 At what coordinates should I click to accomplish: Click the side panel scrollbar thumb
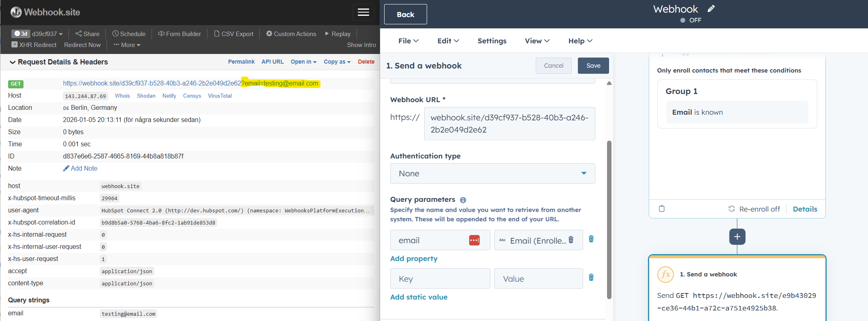click(609, 220)
